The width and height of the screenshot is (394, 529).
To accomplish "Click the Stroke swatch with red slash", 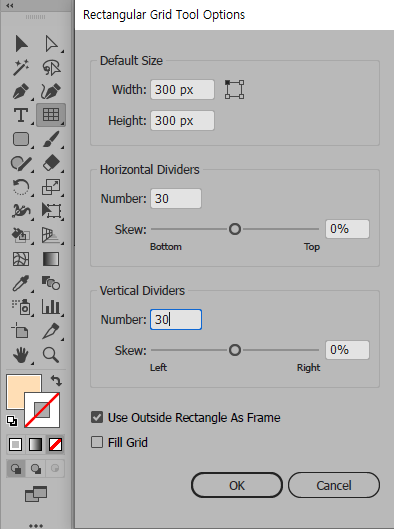I will pos(42,410).
